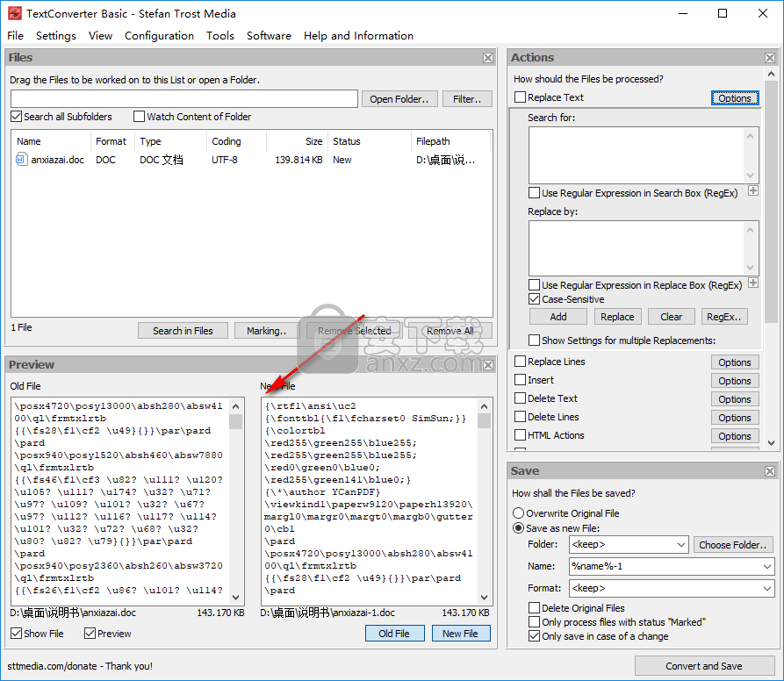Toggle the Show File checkbox
Viewport: 784px width, 681px height.
click(x=17, y=634)
